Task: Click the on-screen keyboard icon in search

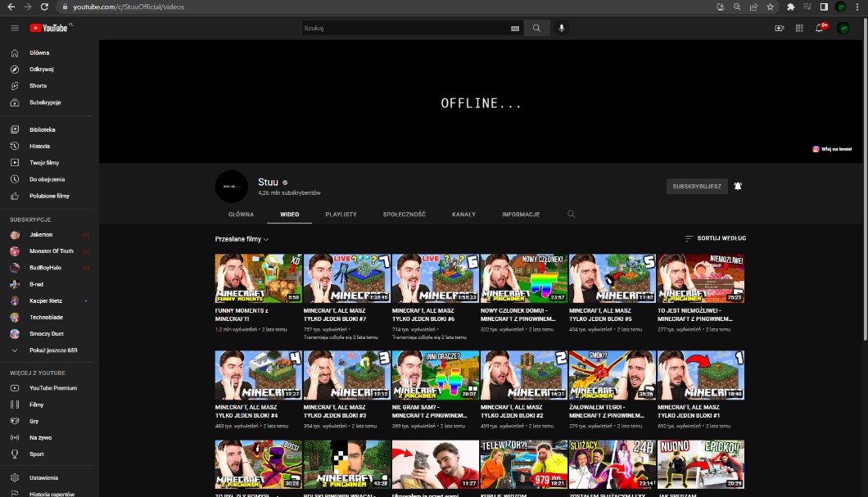Action: (515, 28)
